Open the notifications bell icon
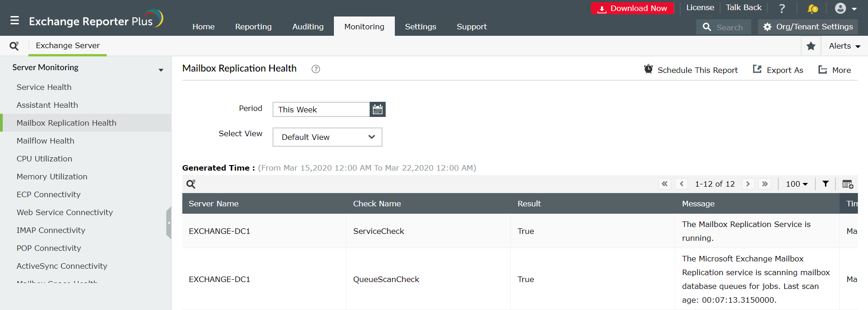Viewport: 868px width, 310px height. tap(813, 8)
